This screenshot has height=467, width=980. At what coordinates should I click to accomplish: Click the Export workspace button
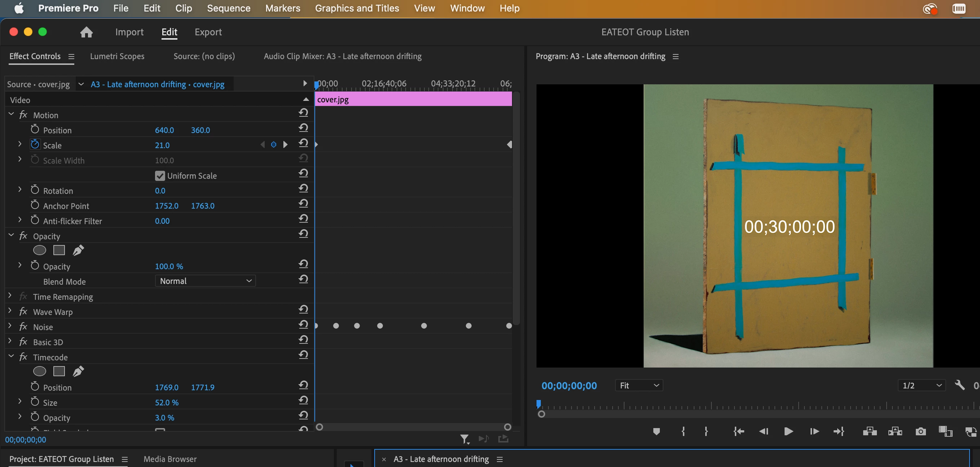tap(208, 32)
